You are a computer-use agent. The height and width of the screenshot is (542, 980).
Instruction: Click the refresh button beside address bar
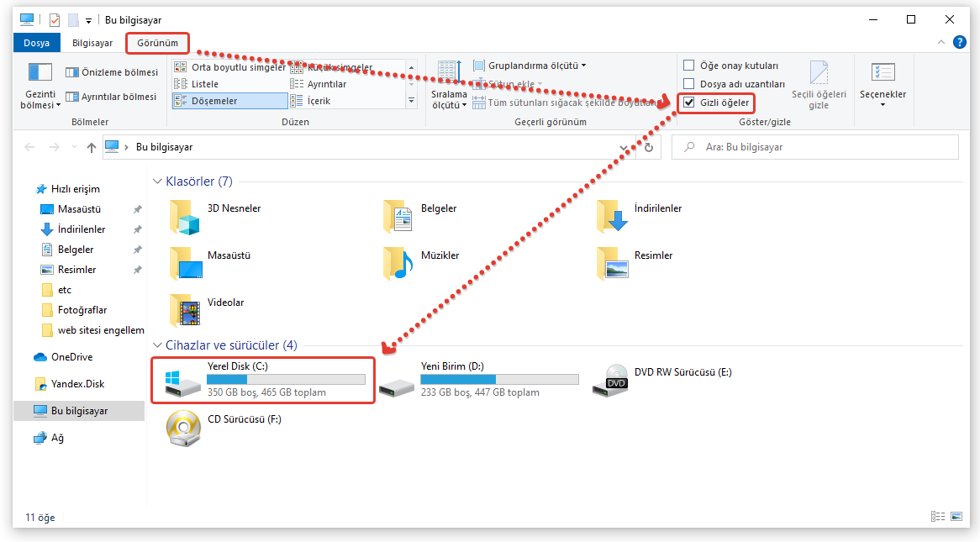(649, 147)
